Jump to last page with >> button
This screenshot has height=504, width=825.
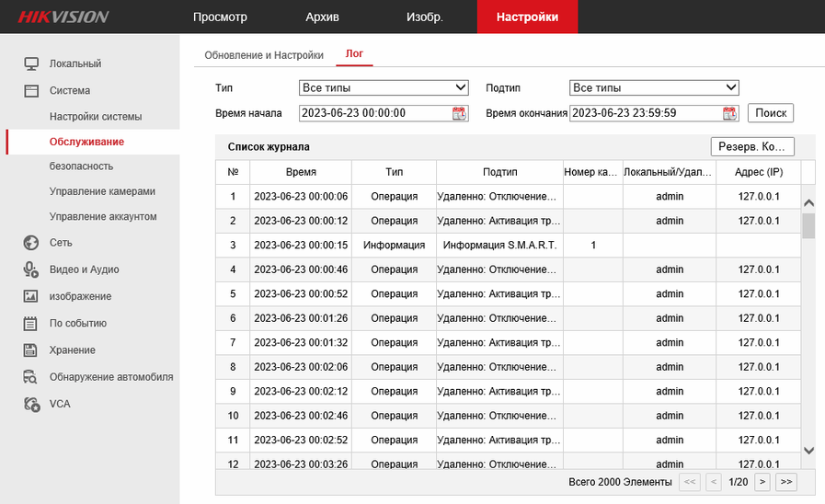click(786, 482)
